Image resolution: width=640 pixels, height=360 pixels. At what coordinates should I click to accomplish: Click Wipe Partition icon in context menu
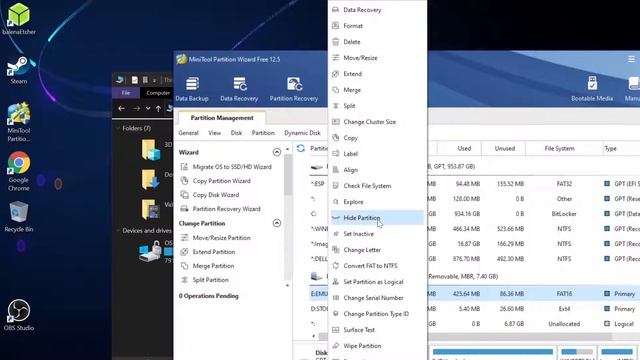[336, 346]
